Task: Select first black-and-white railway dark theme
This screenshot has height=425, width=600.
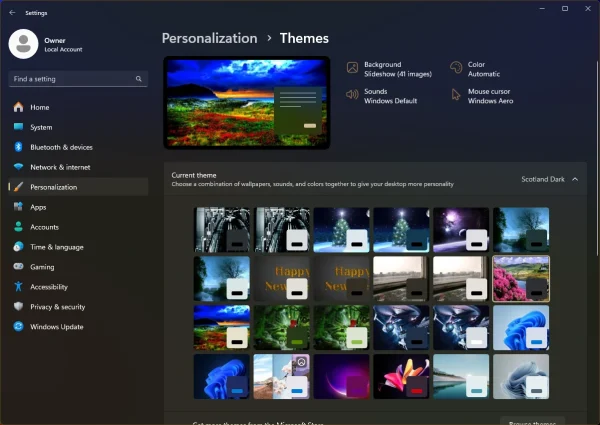Action: [222, 230]
